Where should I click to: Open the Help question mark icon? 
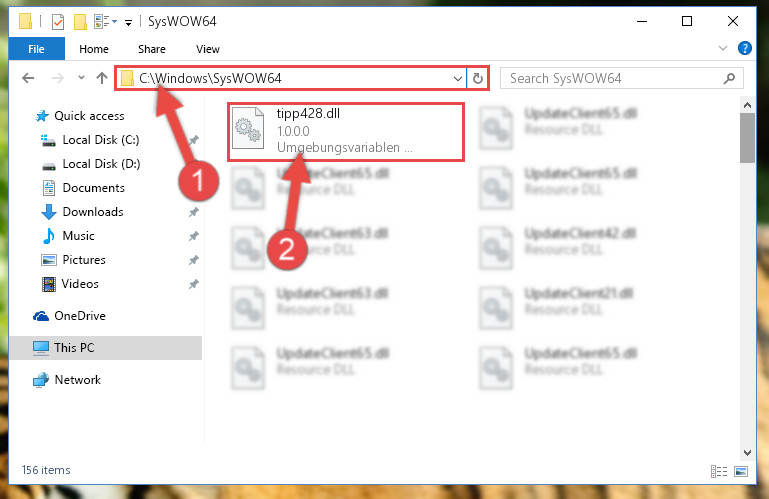point(744,48)
